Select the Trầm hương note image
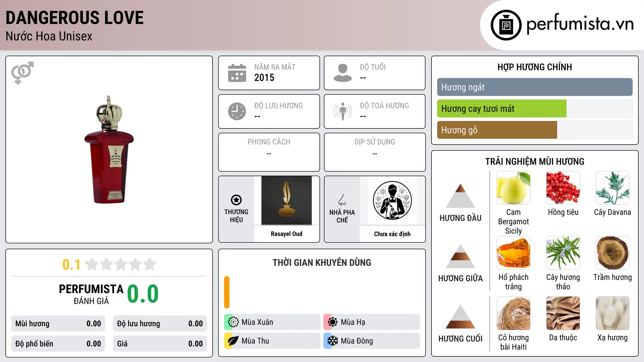 [613, 253]
